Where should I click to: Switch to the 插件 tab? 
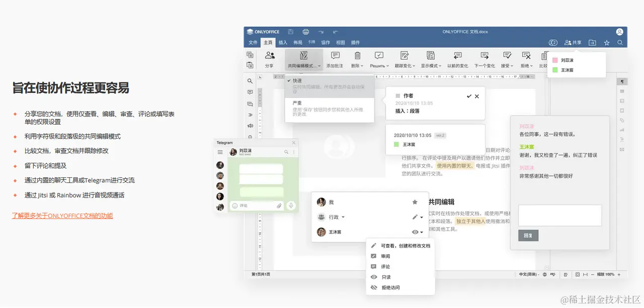pos(355,43)
